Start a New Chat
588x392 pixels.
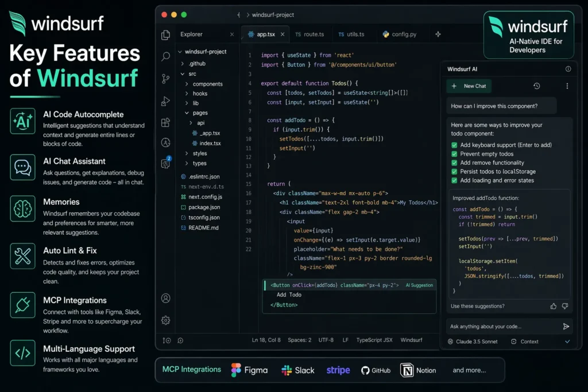coord(469,86)
